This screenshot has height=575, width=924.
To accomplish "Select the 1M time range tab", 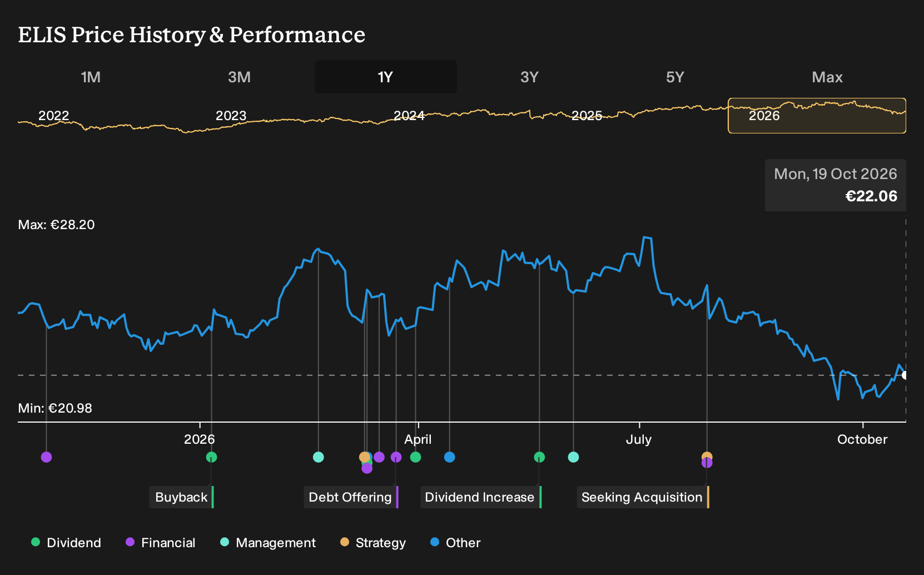I will pyautogui.click(x=91, y=77).
